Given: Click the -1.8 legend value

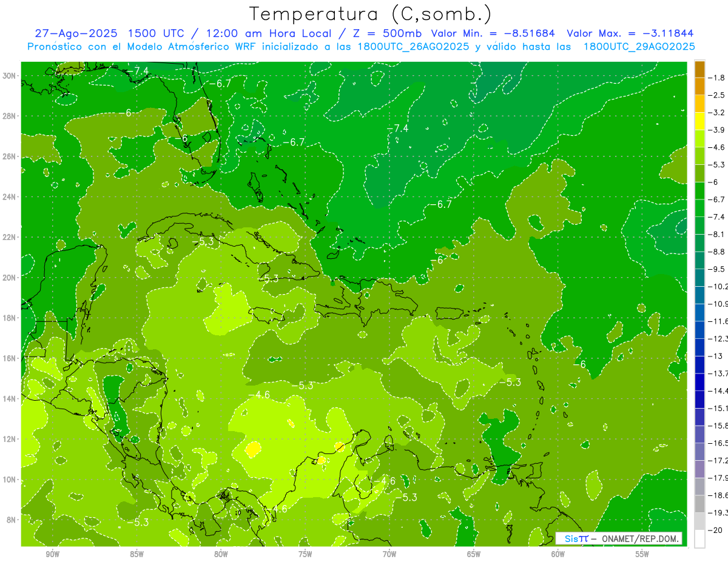Looking at the screenshot, I should (716, 78).
